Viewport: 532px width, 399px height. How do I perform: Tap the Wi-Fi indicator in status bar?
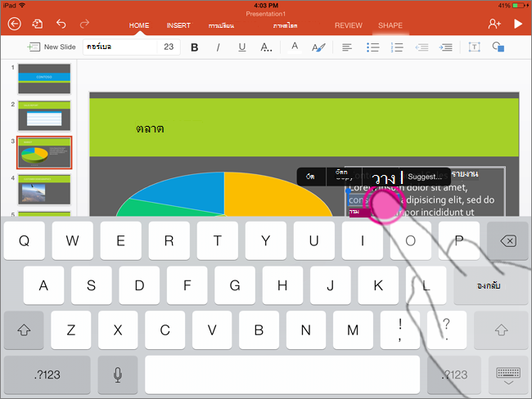coord(22,5)
